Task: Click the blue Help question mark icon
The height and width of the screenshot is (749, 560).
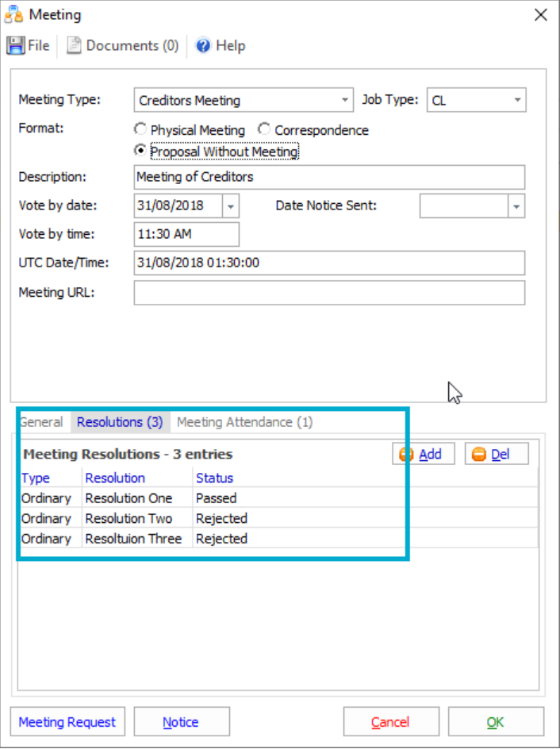Action: click(x=203, y=46)
